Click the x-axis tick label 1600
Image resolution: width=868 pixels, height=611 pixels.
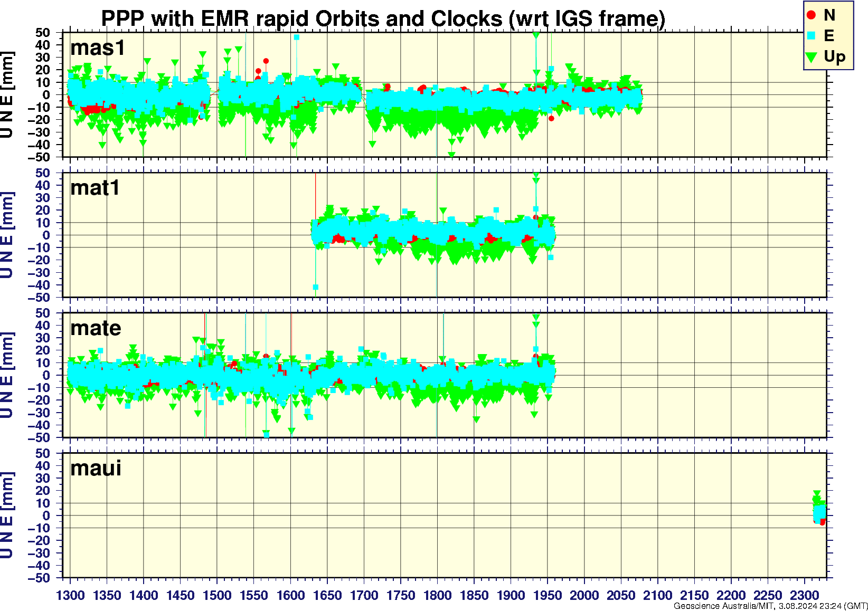tap(291, 596)
